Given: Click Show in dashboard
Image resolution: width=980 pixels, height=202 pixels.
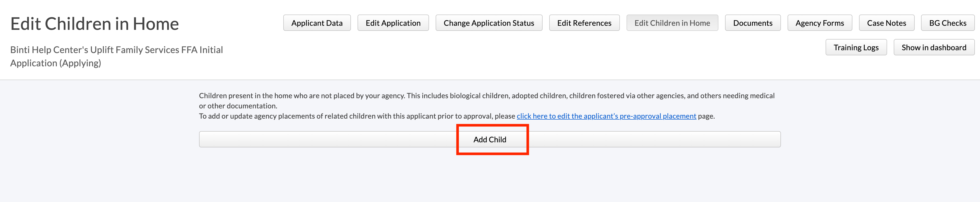Looking at the screenshot, I should coord(934,47).
